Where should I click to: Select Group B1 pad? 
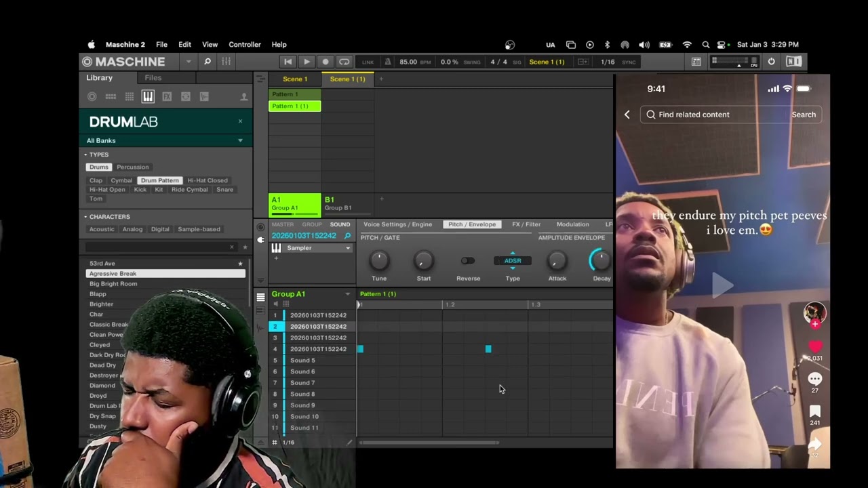coord(348,204)
